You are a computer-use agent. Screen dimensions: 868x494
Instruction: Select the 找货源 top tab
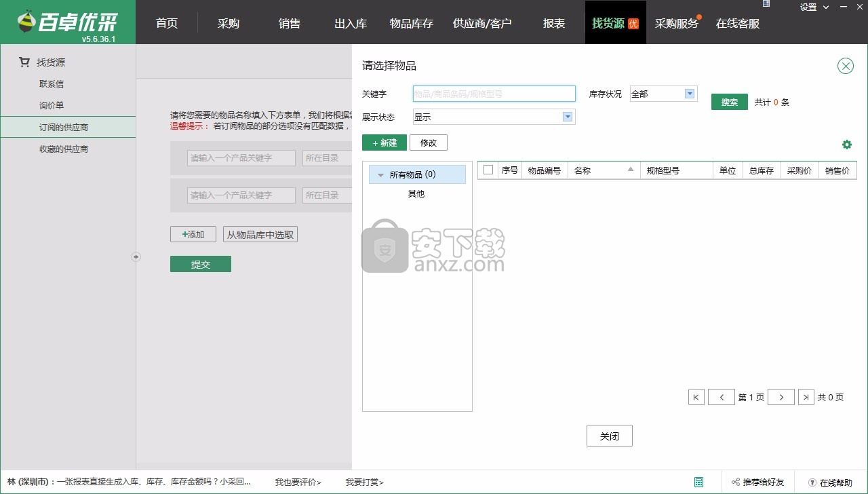[616, 23]
